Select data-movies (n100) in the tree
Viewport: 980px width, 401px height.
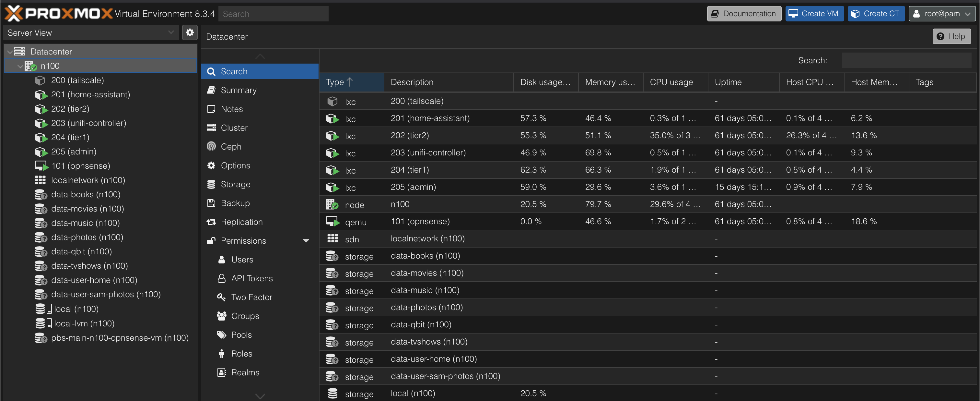point(101,209)
